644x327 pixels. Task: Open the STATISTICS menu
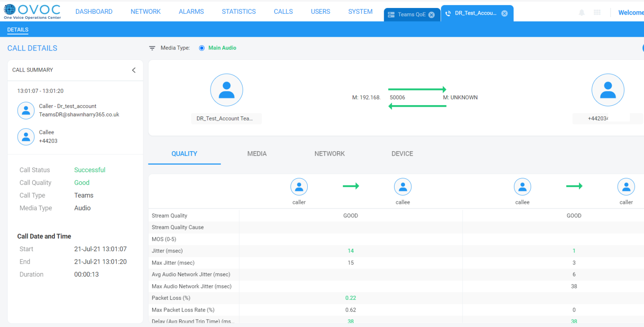click(239, 11)
